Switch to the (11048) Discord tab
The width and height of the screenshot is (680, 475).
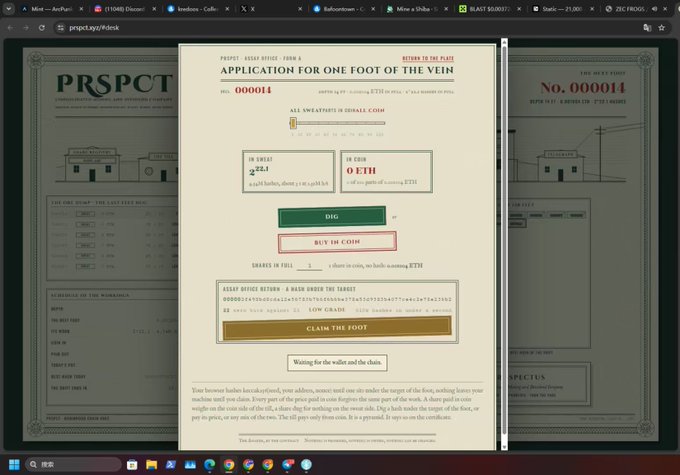click(x=124, y=9)
